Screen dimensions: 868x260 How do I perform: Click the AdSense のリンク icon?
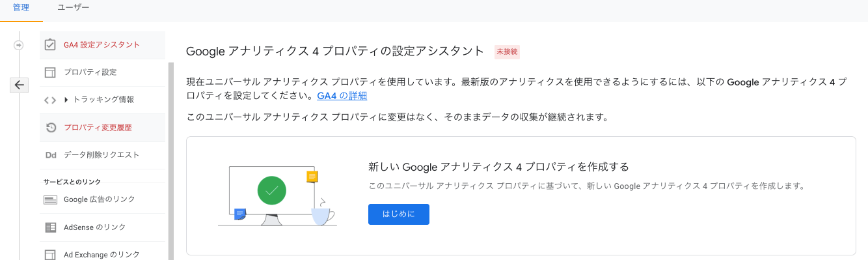[x=50, y=227]
